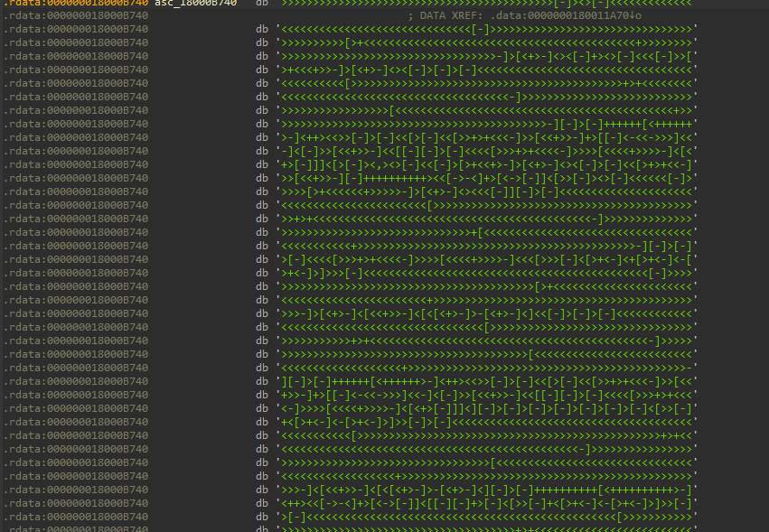Select the string starting '>>>-]<[<<+>>-]<[<[<+>-]'
Image resolution: width=769 pixels, height=532 pixels.
click(x=486, y=490)
